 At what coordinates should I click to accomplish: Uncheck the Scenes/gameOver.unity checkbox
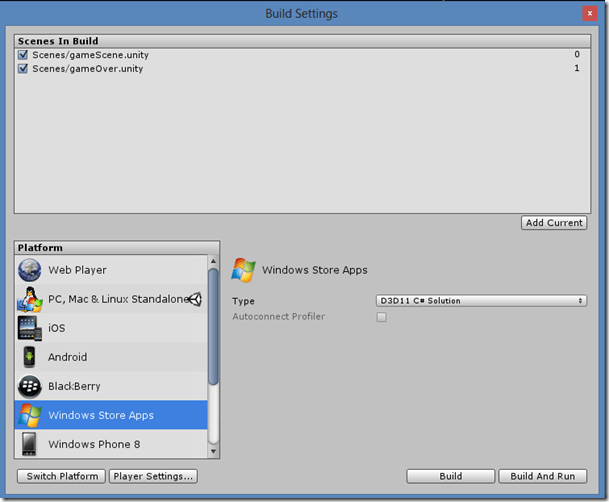point(23,69)
